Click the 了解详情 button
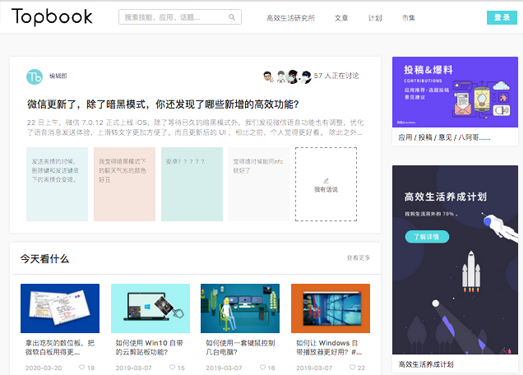 tap(427, 237)
